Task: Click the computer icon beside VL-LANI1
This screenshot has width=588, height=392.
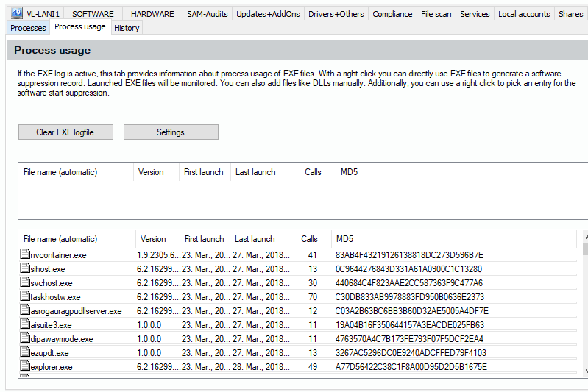Action: click(16, 13)
